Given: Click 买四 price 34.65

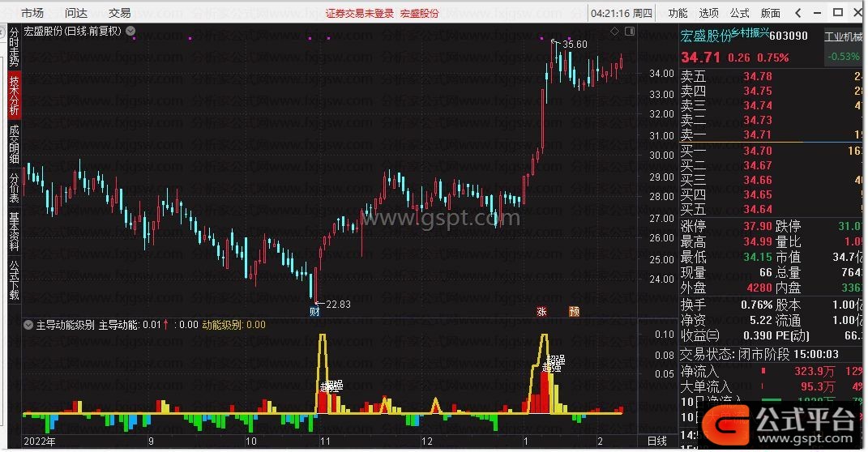Looking at the screenshot, I should pos(758,194).
